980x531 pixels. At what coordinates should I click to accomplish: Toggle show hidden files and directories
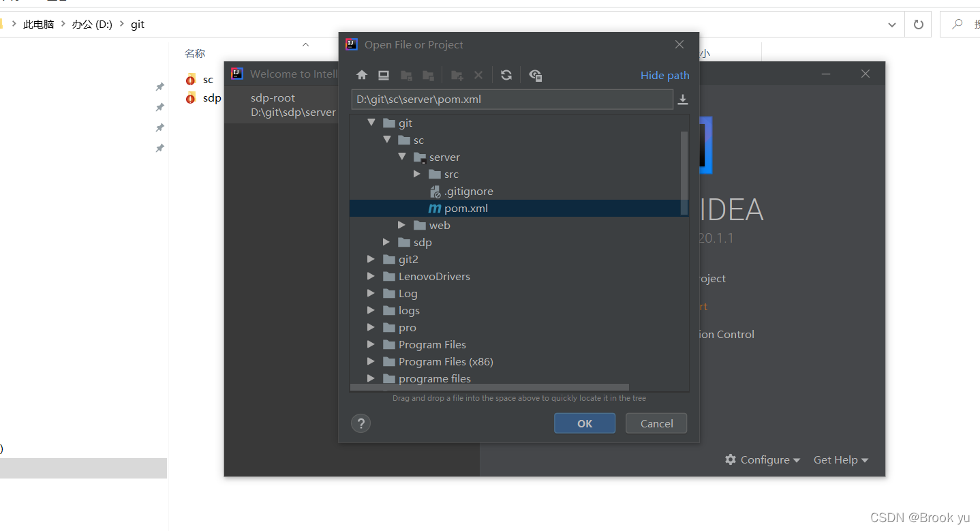(536, 75)
